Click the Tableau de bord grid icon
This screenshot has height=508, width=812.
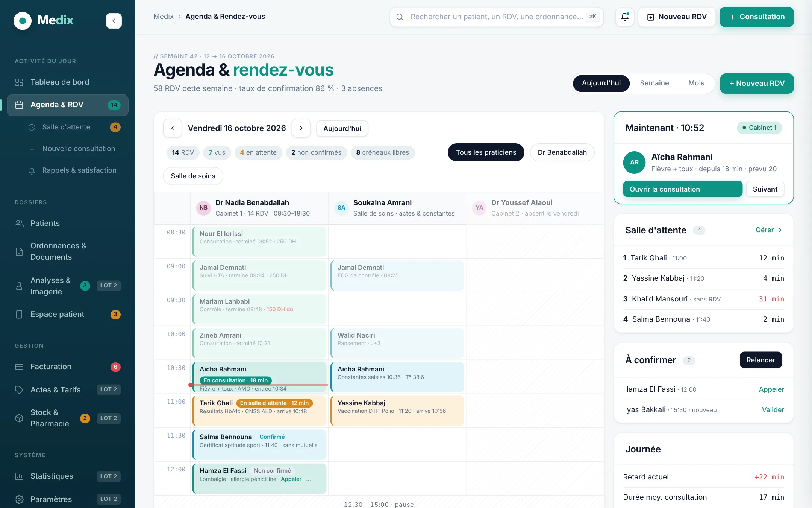pyautogui.click(x=19, y=82)
